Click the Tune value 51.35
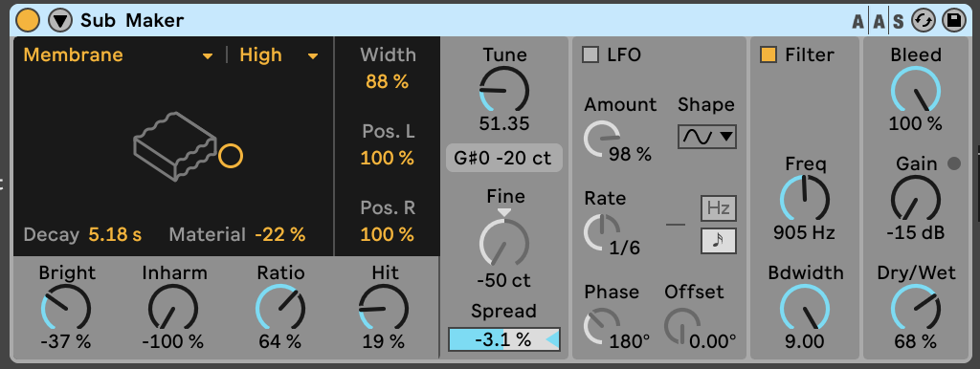Viewport: 980px width, 369px height. pos(503,123)
